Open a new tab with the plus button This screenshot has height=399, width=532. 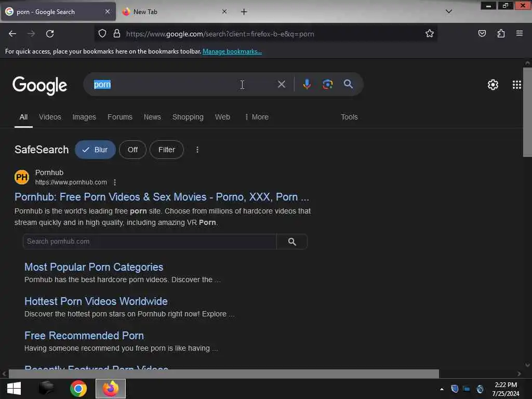tap(244, 12)
